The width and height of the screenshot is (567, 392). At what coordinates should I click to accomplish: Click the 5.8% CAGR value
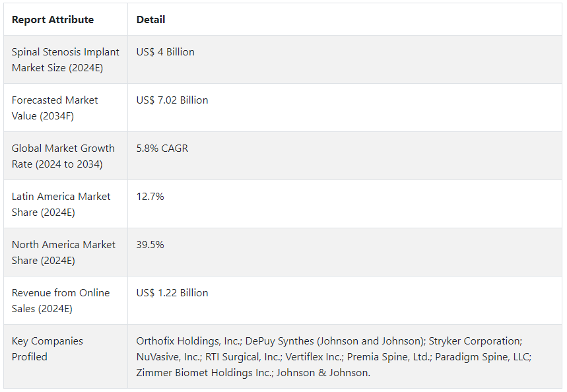[x=162, y=148]
